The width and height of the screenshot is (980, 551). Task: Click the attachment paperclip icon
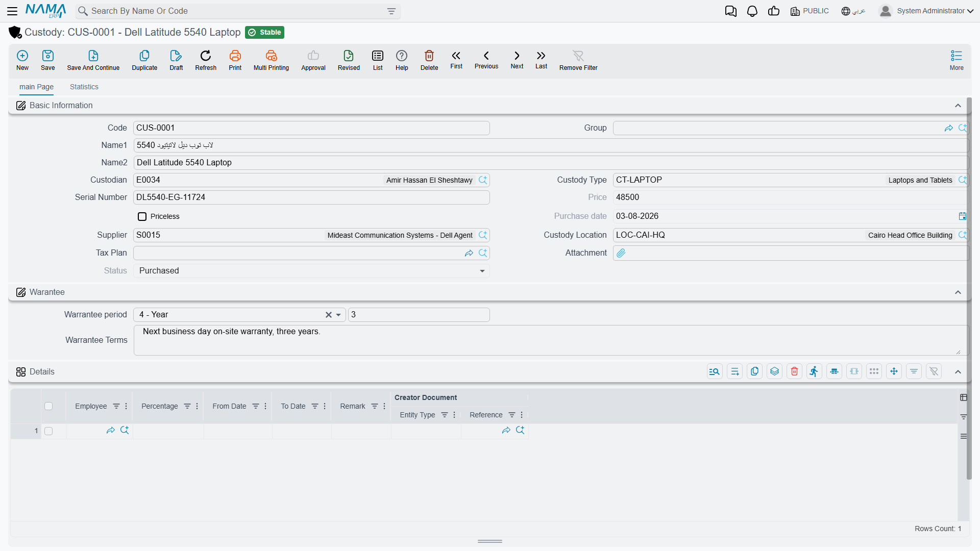click(x=621, y=253)
